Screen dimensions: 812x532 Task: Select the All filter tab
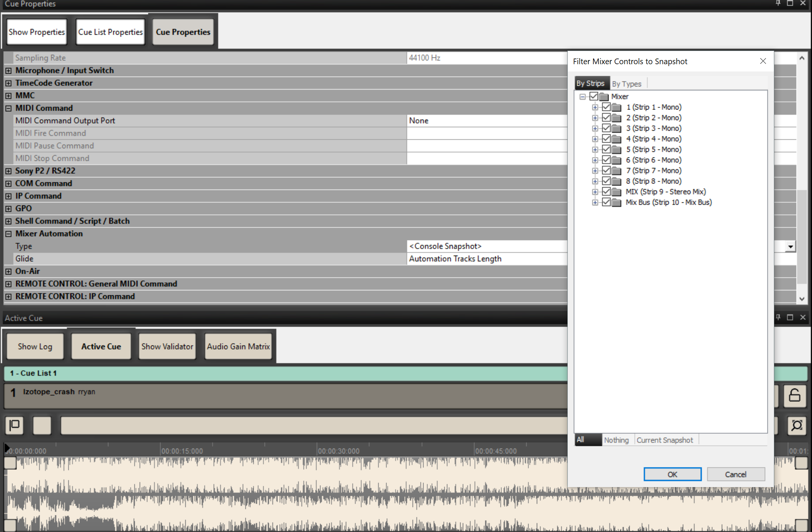(588, 440)
